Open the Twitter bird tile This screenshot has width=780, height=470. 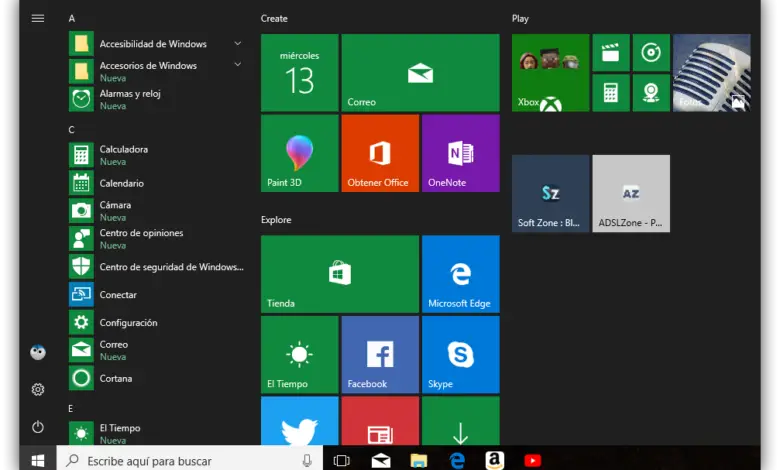(x=299, y=421)
